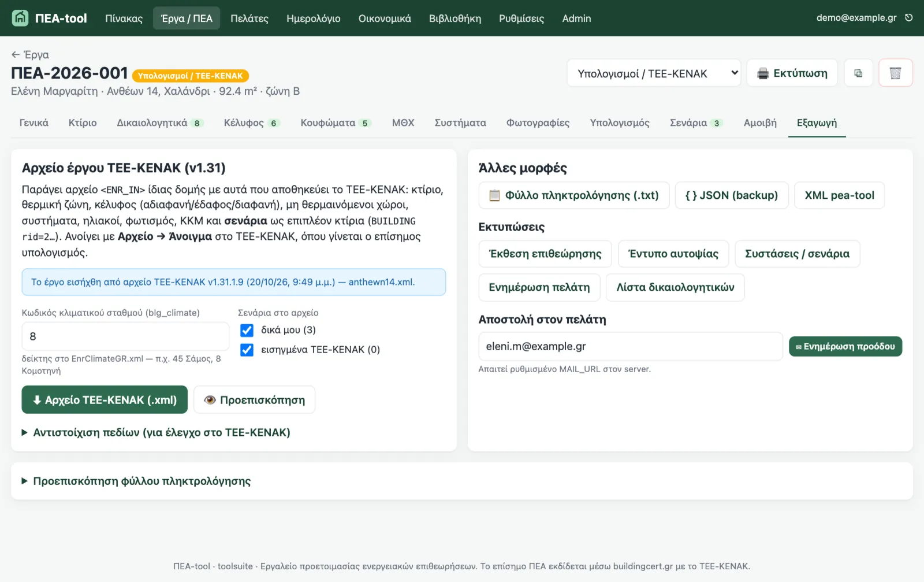Image resolution: width=924 pixels, height=582 pixels.
Task: Open Λίστα δικαιολογητικών printout
Action: click(675, 287)
